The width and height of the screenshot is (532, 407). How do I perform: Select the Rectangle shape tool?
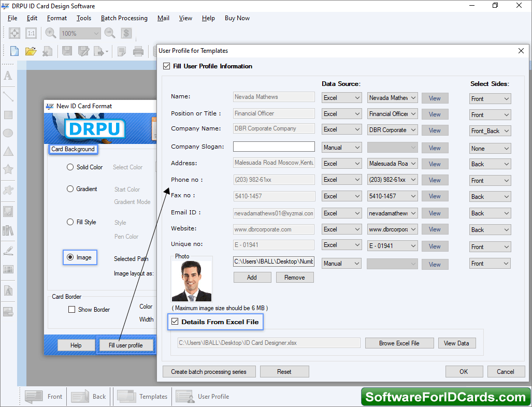click(x=8, y=115)
